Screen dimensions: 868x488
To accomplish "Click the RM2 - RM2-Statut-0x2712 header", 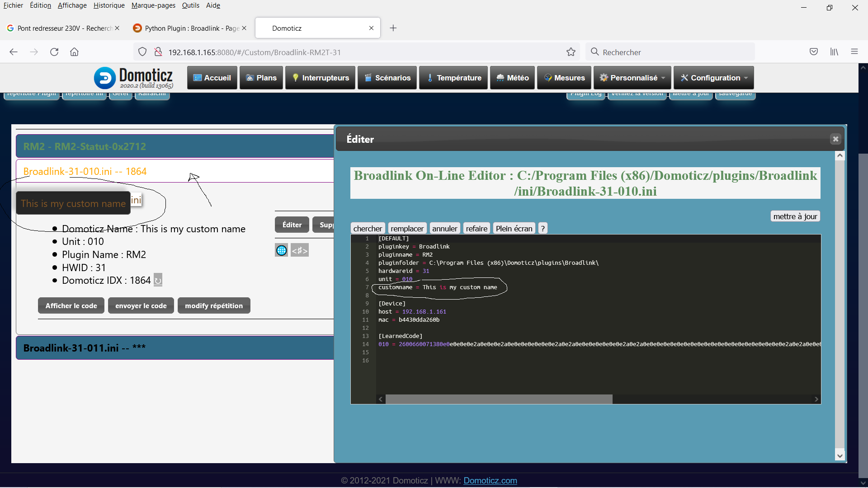I will [175, 146].
